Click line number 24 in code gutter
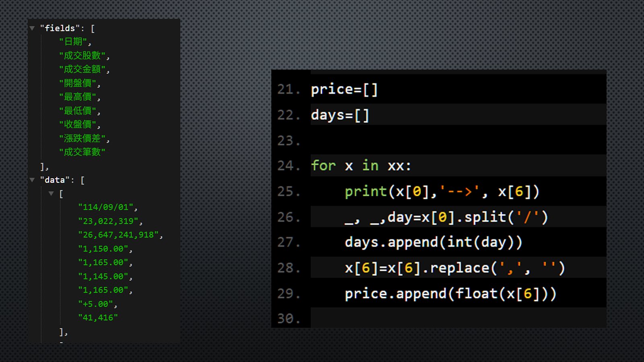The height and width of the screenshot is (362, 644). pos(288,166)
